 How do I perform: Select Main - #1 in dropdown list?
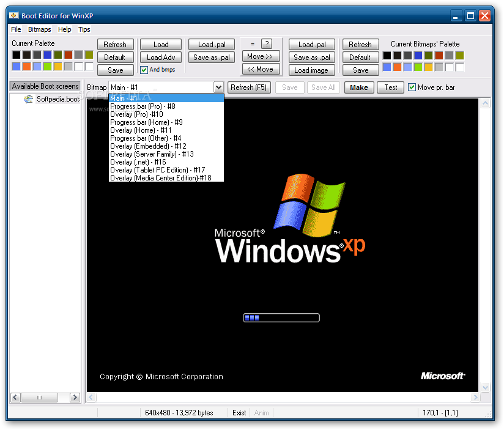[x=166, y=98]
